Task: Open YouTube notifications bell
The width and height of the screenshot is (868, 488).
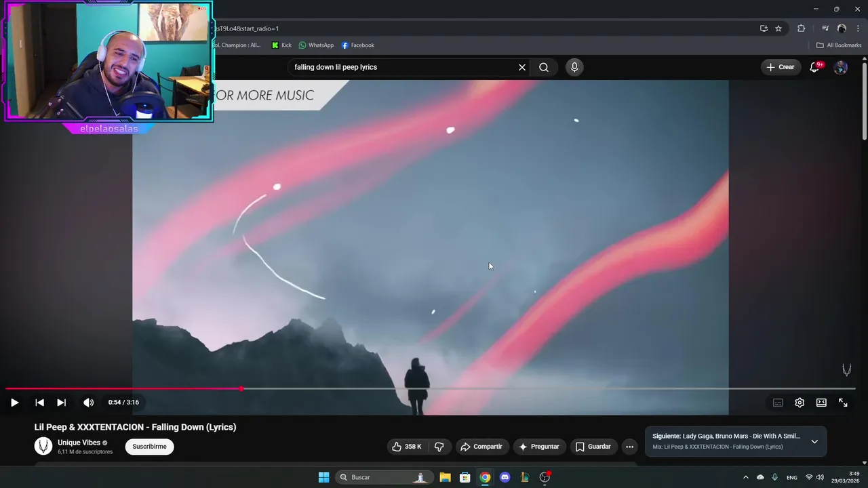Action: (814, 67)
